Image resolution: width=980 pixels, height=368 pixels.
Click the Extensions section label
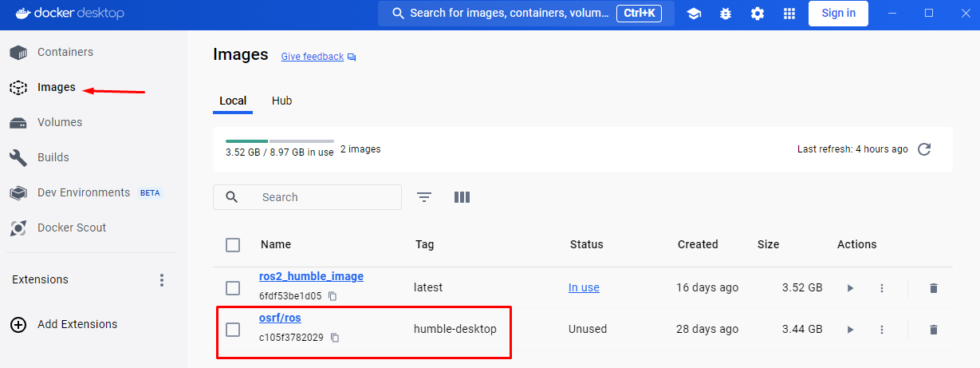tap(40, 280)
